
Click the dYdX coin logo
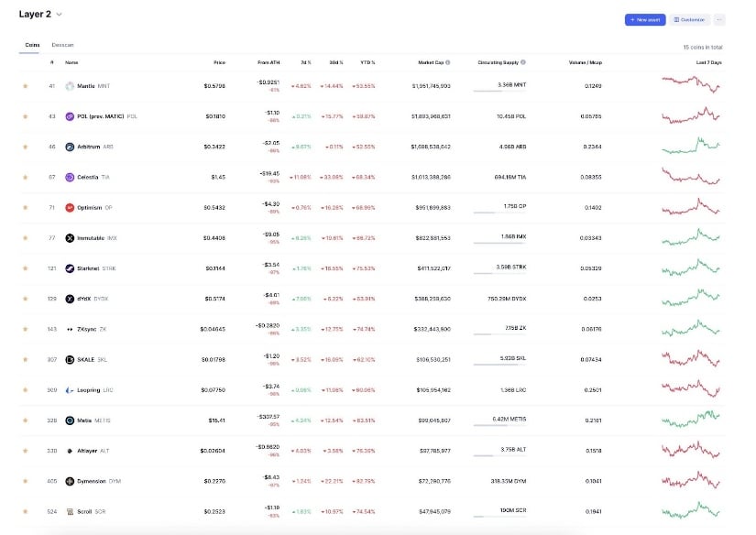coord(70,299)
